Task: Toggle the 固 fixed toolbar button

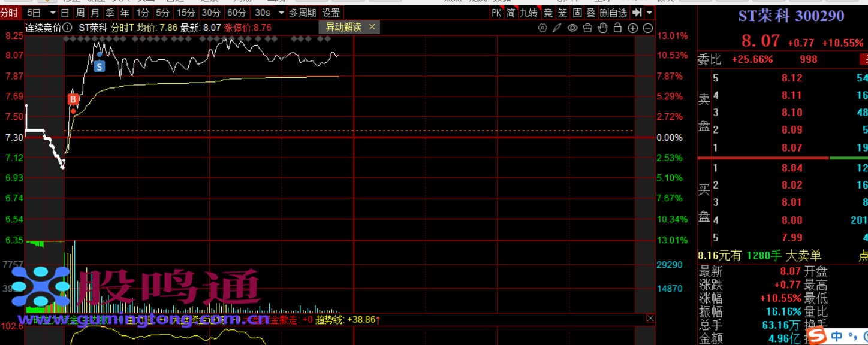Action: [x=577, y=13]
